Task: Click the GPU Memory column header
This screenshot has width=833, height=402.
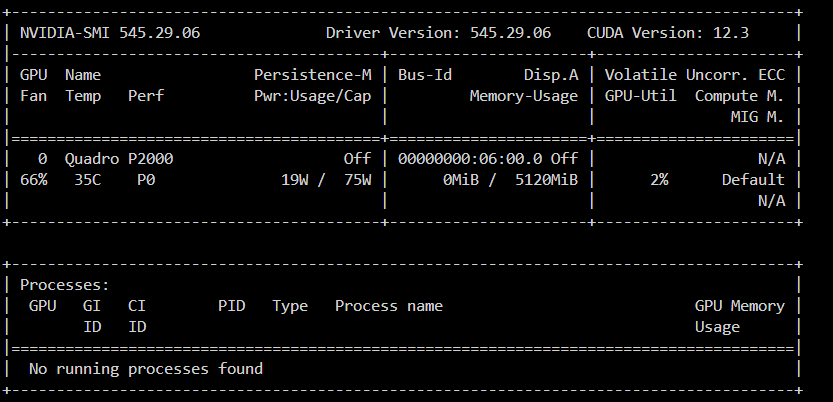Action: click(740, 306)
